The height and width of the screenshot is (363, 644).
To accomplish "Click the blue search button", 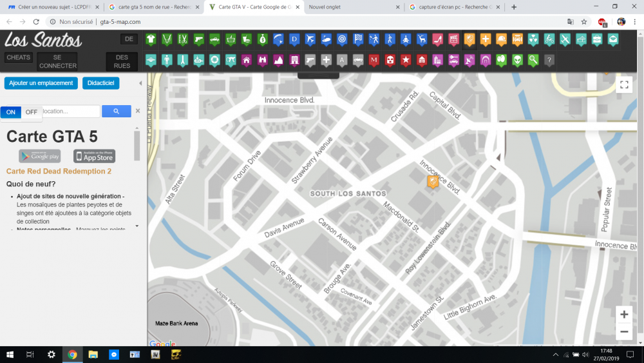I will pyautogui.click(x=116, y=111).
